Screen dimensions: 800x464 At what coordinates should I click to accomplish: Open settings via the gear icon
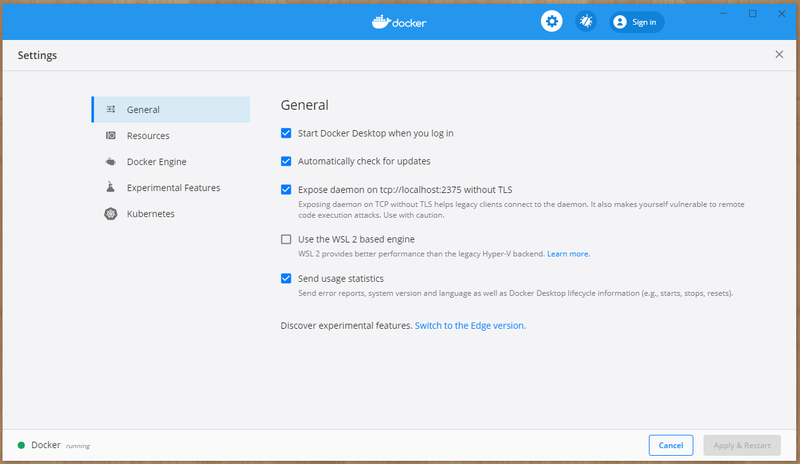[552, 21]
